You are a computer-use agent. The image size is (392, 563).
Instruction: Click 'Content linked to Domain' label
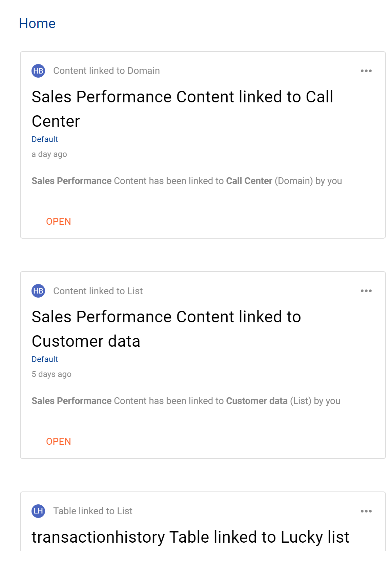pyautogui.click(x=106, y=71)
